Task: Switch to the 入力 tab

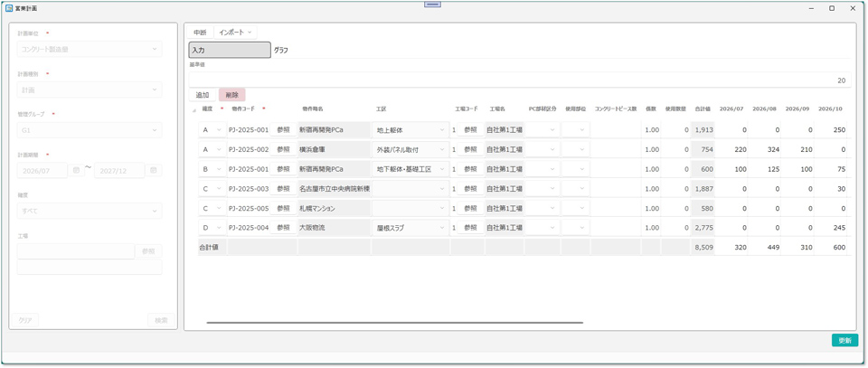Action: click(230, 50)
